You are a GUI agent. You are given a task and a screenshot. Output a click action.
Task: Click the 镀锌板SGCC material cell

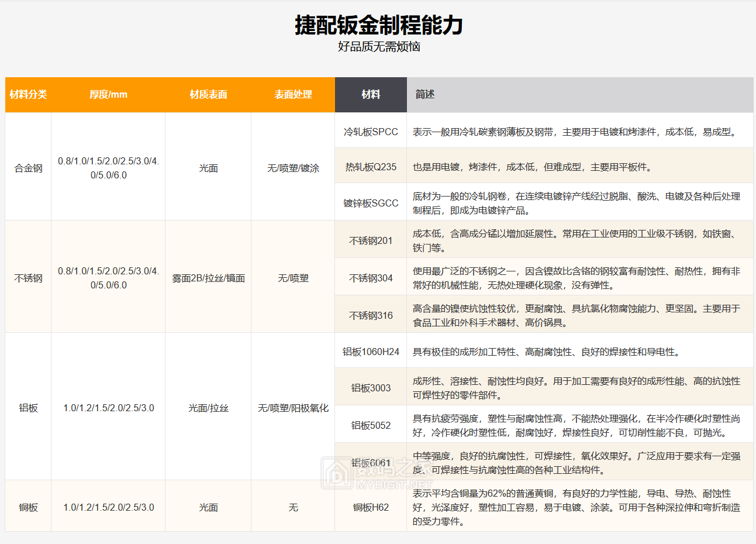371,203
